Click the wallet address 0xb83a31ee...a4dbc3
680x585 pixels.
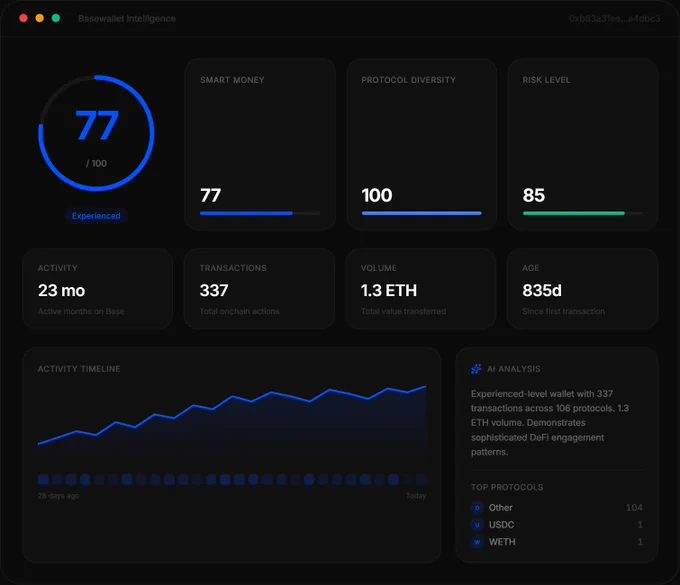click(615, 19)
